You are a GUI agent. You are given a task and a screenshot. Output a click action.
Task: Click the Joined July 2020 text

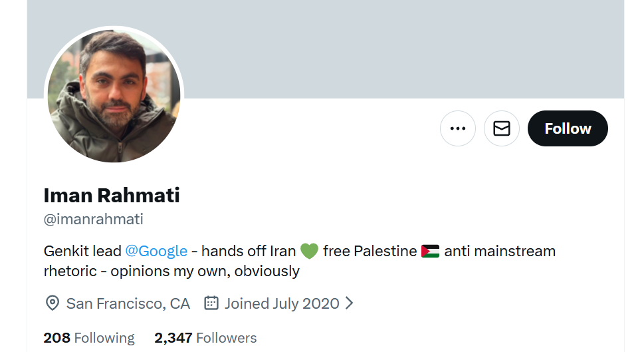click(282, 304)
